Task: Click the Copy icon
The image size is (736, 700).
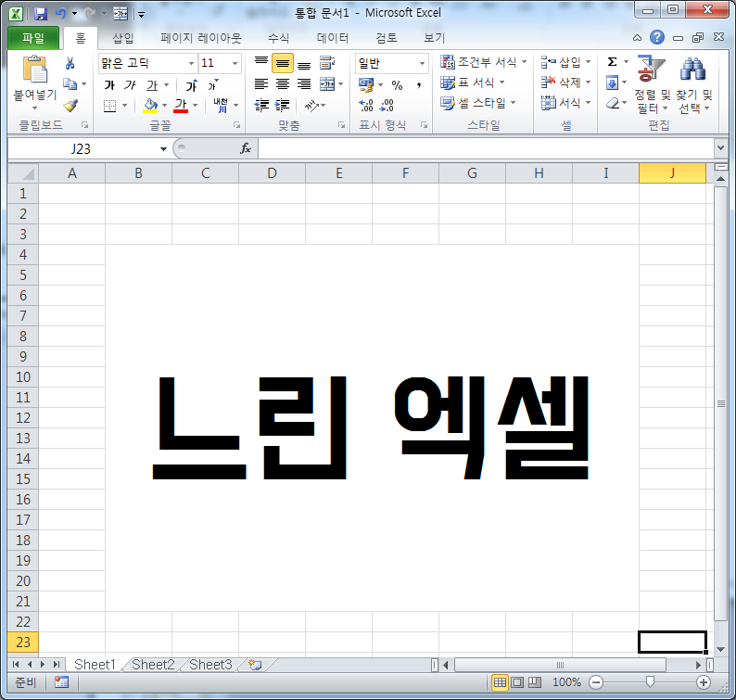Action: (70, 84)
